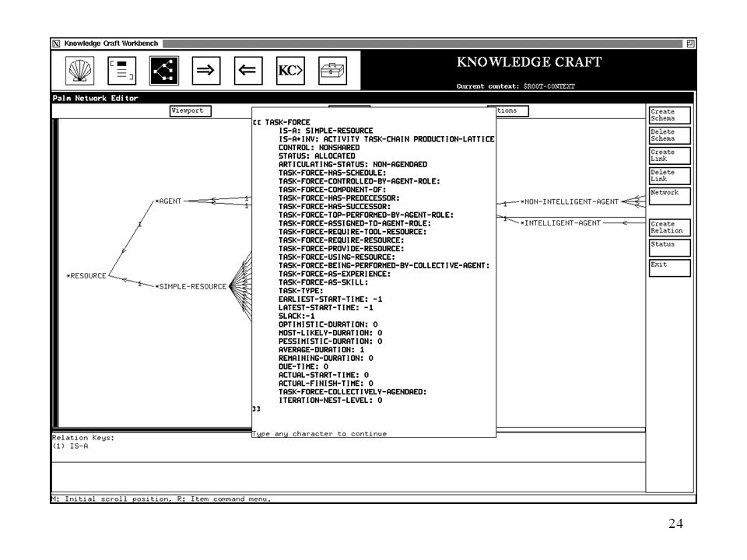Screen dimensions: 747x560
Task: Click the seashell icon in the toolbar
Action: click(79, 71)
